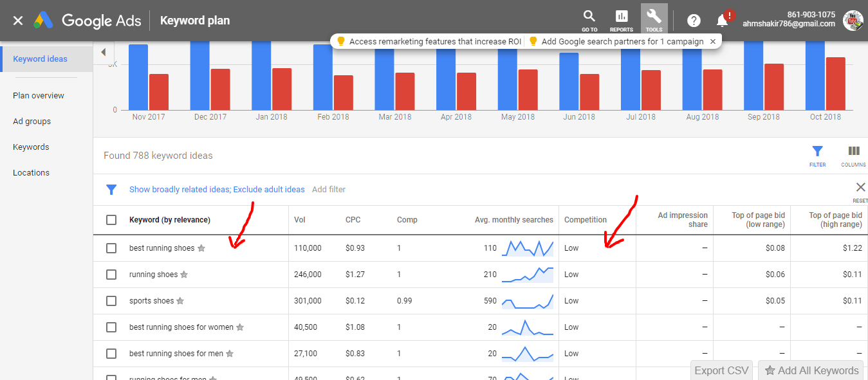Dismiss the suggestions banner with its X

pyautogui.click(x=712, y=41)
